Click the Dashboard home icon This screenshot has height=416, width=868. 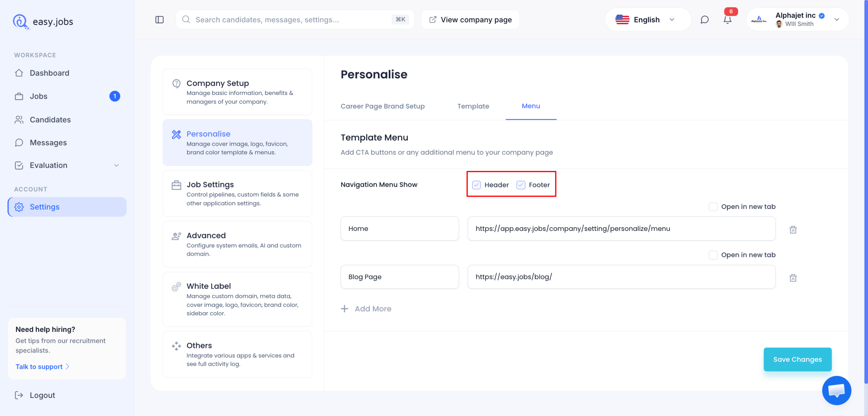coord(19,73)
